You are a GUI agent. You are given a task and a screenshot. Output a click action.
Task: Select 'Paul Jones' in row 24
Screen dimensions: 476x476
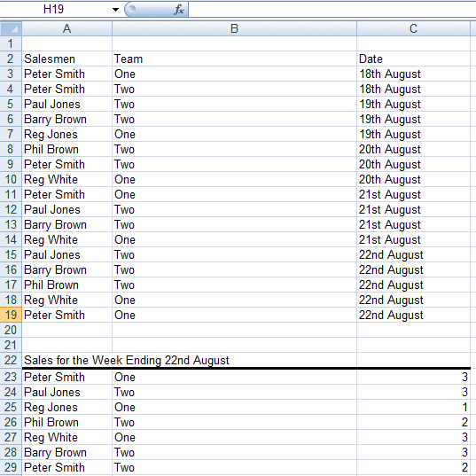66,392
